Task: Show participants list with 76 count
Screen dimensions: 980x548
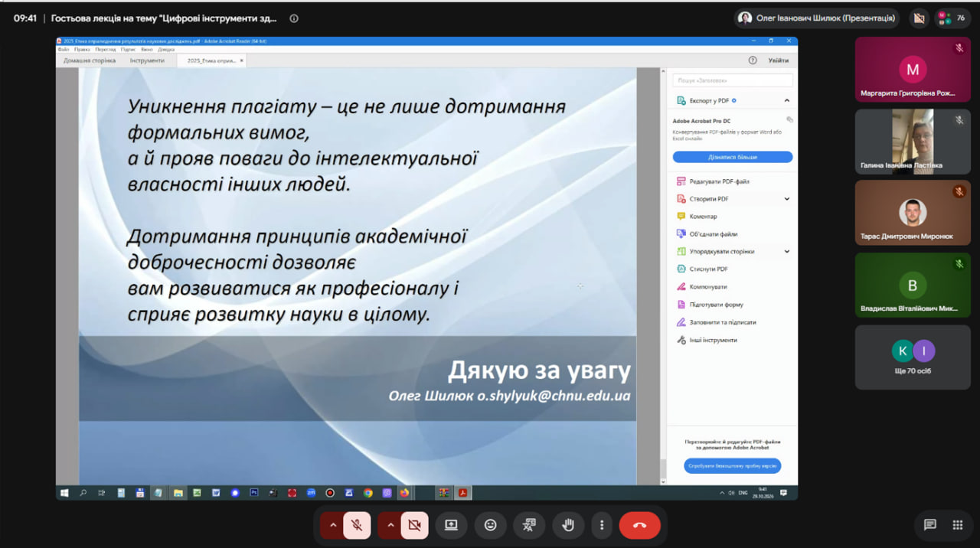Action: pyautogui.click(x=952, y=18)
